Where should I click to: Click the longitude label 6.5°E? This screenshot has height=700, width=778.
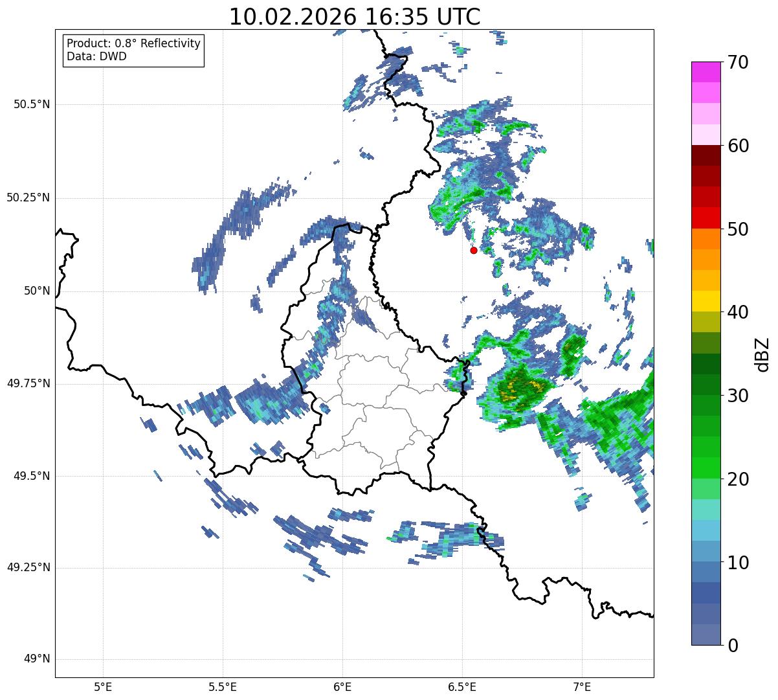pos(462,686)
